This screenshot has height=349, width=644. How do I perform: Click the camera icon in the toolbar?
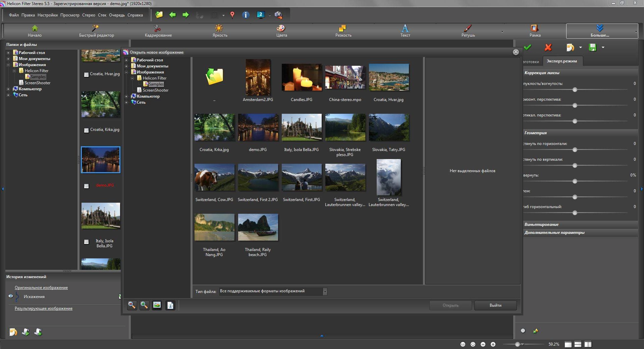click(278, 15)
